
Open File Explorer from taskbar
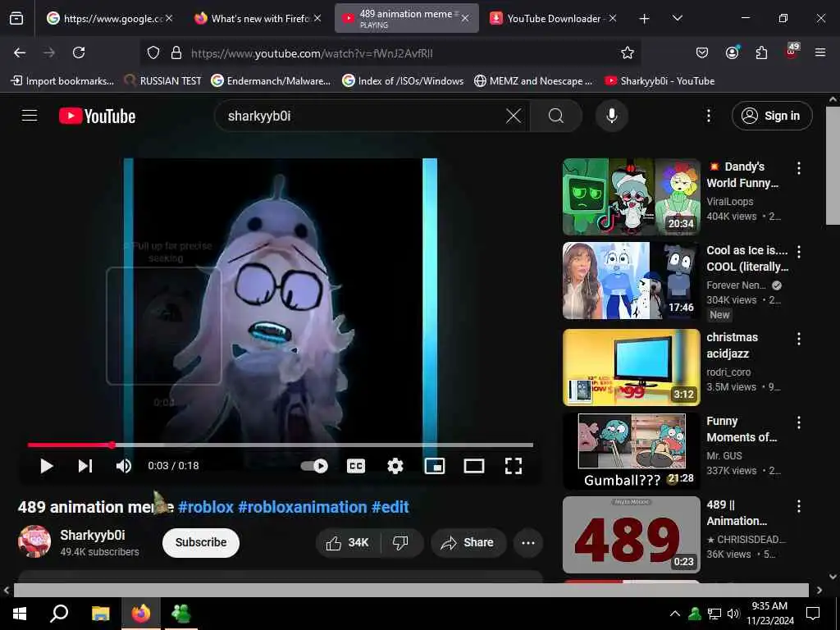(100, 614)
